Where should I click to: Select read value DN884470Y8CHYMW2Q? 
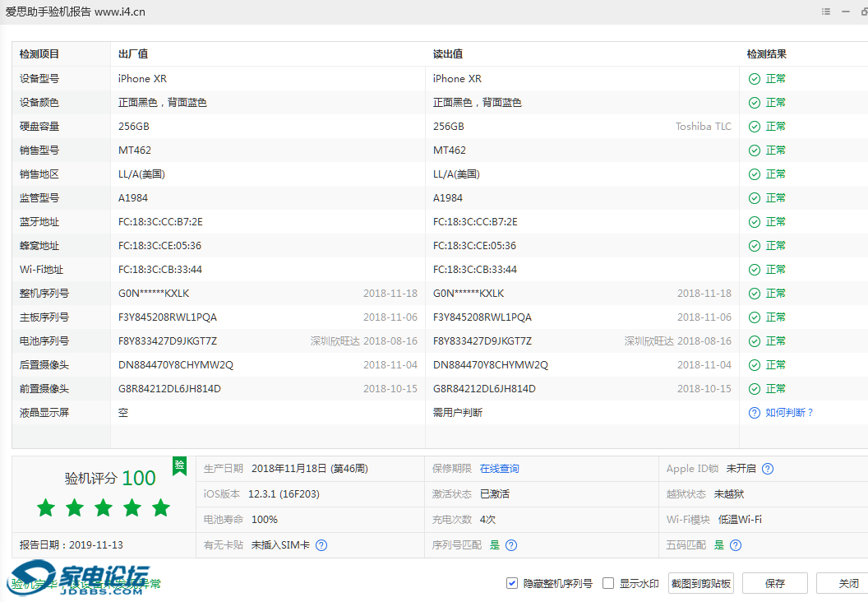click(491, 365)
